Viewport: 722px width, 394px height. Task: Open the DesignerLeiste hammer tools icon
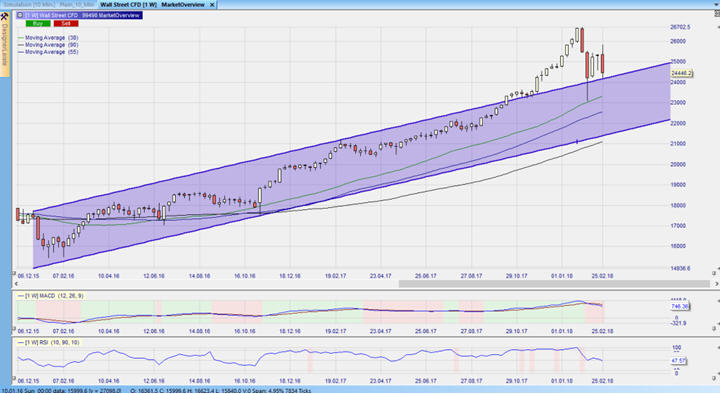click(5, 17)
